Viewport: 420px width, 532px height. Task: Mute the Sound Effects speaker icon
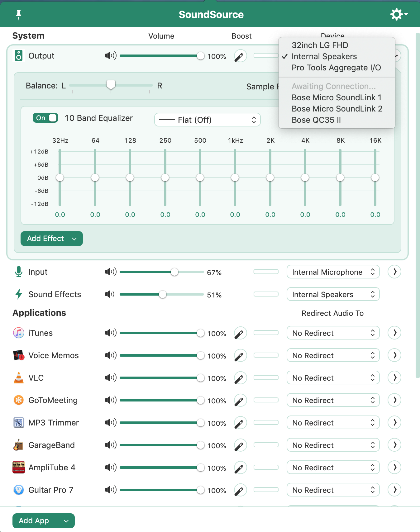point(110,294)
